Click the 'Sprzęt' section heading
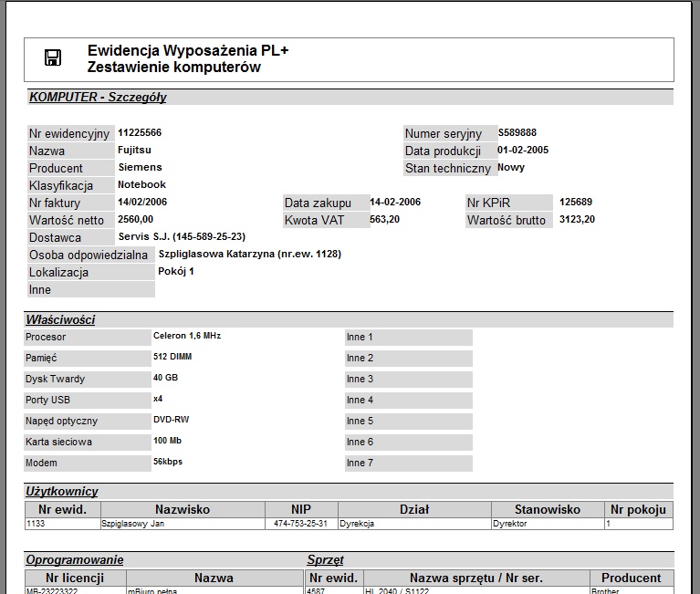The image size is (700, 594). coord(326,559)
